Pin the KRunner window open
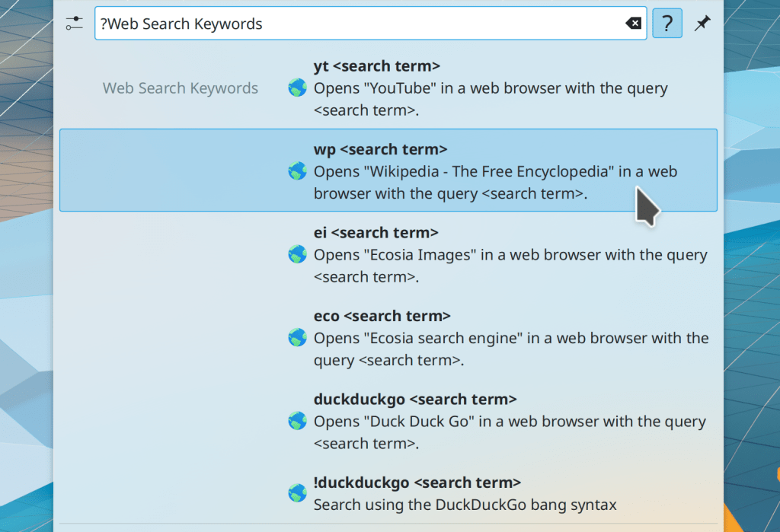The image size is (780, 532). click(x=702, y=24)
